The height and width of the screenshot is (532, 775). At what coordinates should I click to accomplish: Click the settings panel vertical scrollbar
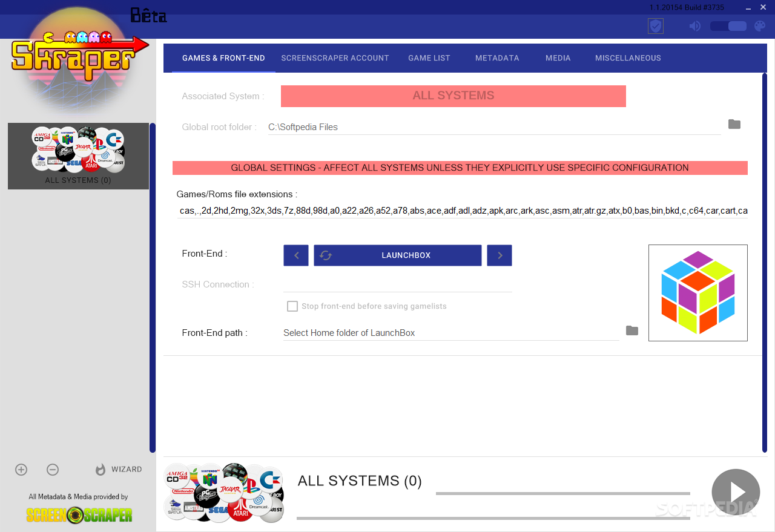[765, 263]
